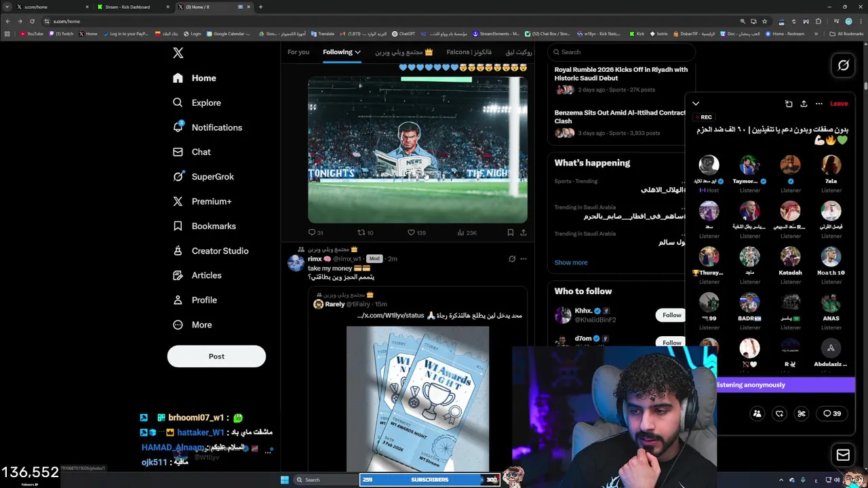Open Notifications in sidebar

click(x=208, y=127)
